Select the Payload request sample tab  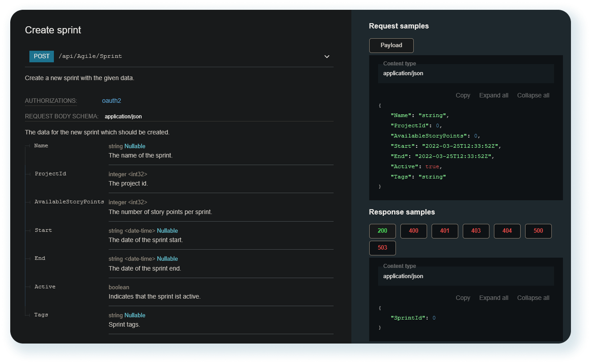[x=391, y=45]
